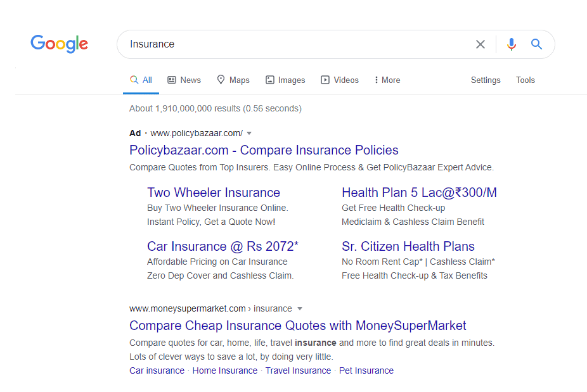Follow the Pet Insurance sitelink
Screen dimensions: 587x392
366,370
